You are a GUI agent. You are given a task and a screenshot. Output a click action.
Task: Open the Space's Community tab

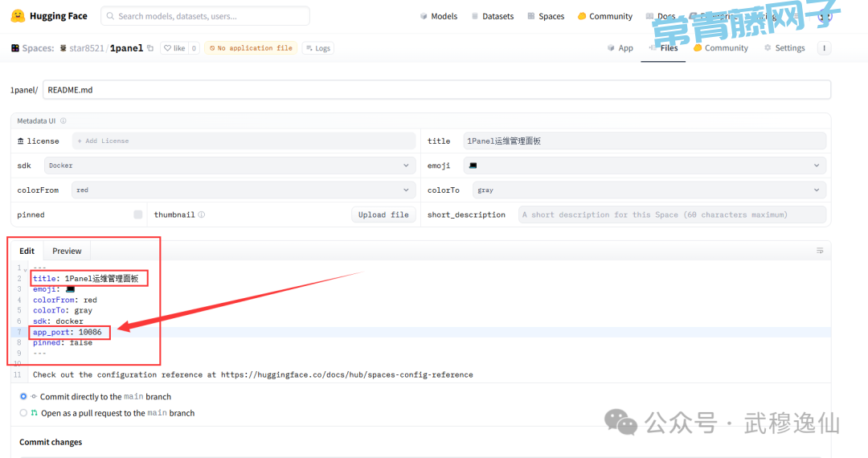click(720, 48)
